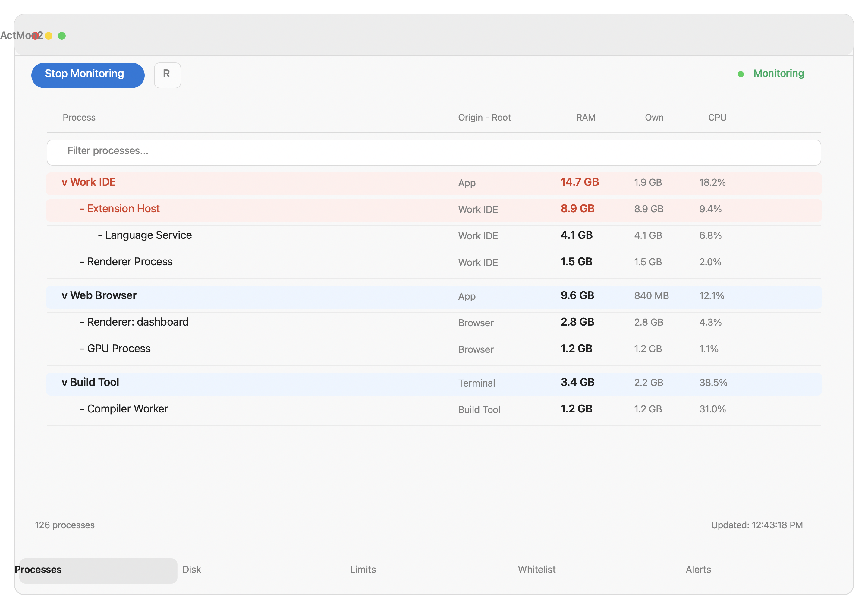
Task: Click the 2.8 GB bold RAM value
Action: [577, 322]
